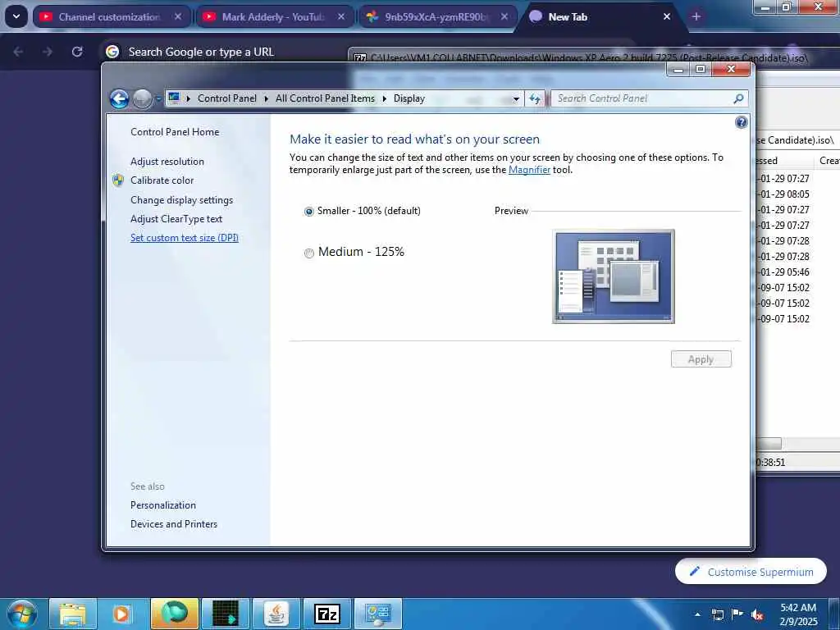Click the Display icon in the address bar
Viewport: 840px width, 630px height.
pos(174,98)
